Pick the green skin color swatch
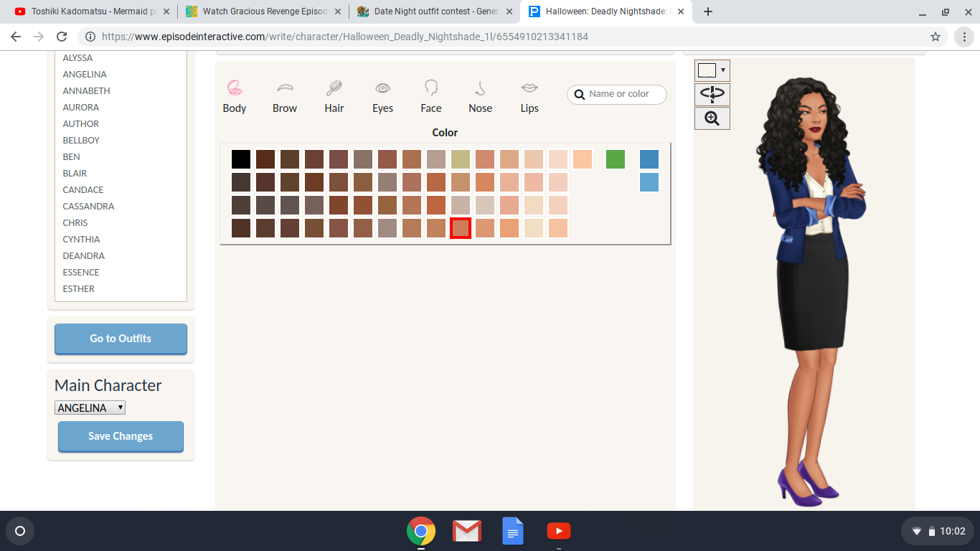Screen dimensions: 980x551 (x=616, y=159)
